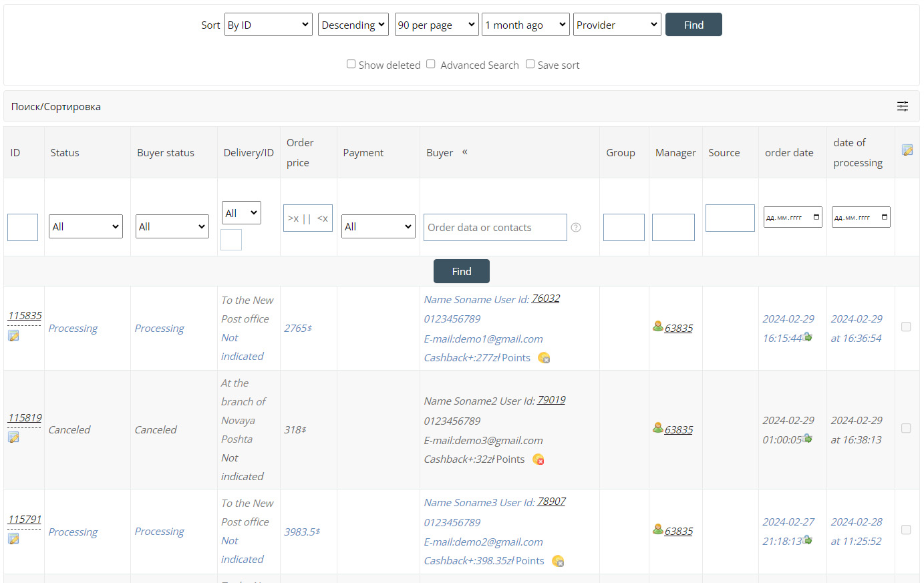Click the help question mark beside buyer search

pyautogui.click(x=576, y=228)
